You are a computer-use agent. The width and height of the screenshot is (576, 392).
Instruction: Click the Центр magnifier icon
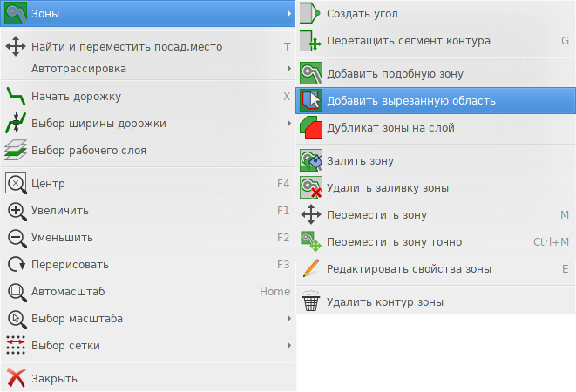[x=16, y=183]
